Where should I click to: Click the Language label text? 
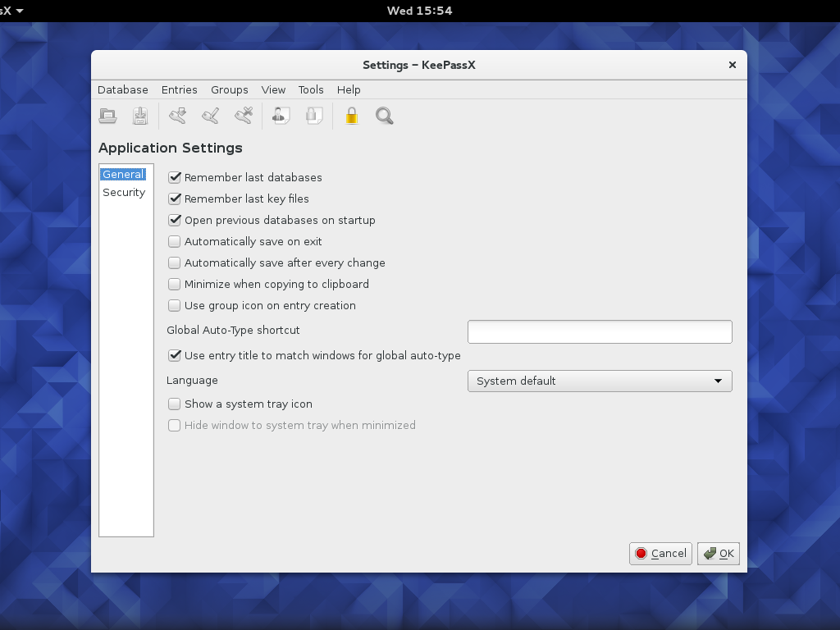pyautogui.click(x=192, y=381)
